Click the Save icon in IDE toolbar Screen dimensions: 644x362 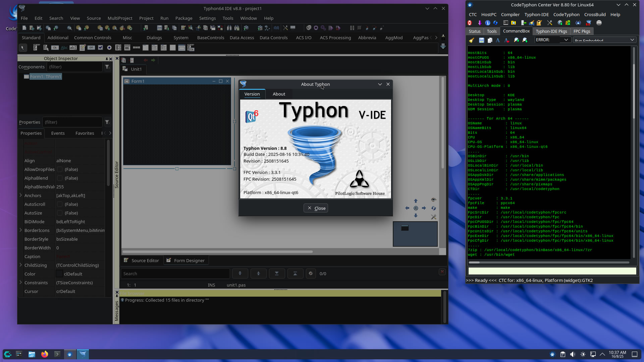click(x=159, y=28)
